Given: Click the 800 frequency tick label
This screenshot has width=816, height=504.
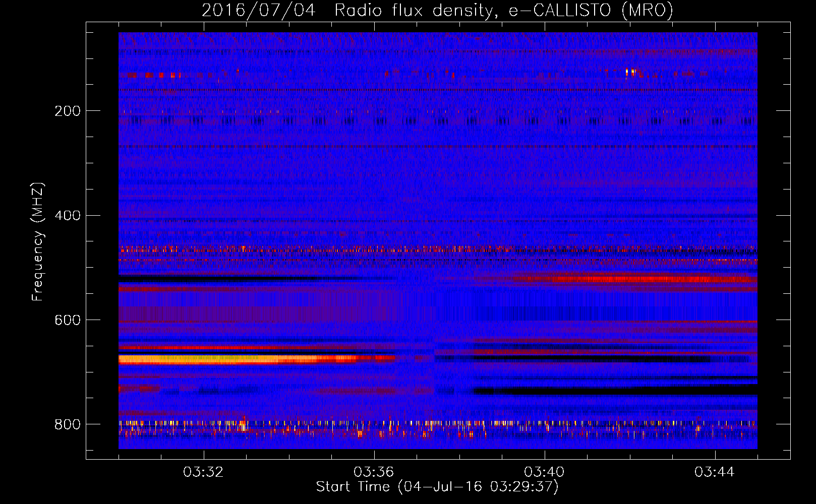Looking at the screenshot, I should pos(68,424).
